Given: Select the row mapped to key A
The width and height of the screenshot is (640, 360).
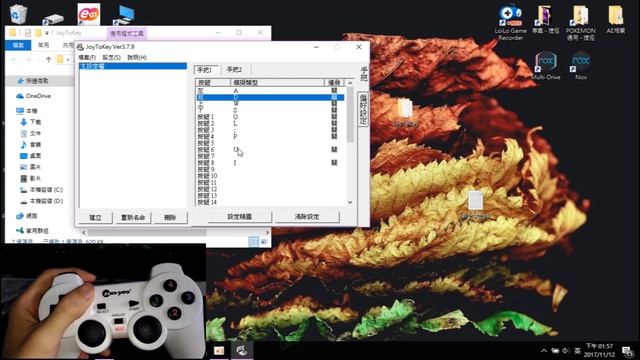Looking at the screenshot, I should pyautogui.click(x=270, y=91).
